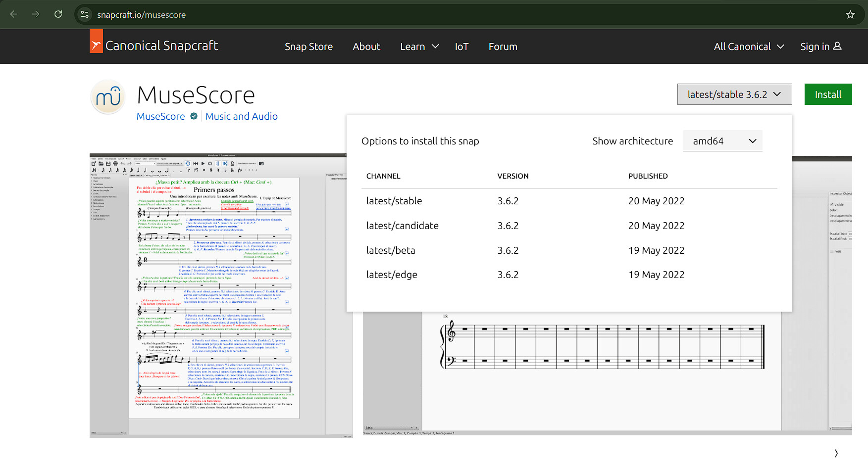Open the Music and Audio category link
The height and width of the screenshot is (466, 868).
[x=241, y=116]
